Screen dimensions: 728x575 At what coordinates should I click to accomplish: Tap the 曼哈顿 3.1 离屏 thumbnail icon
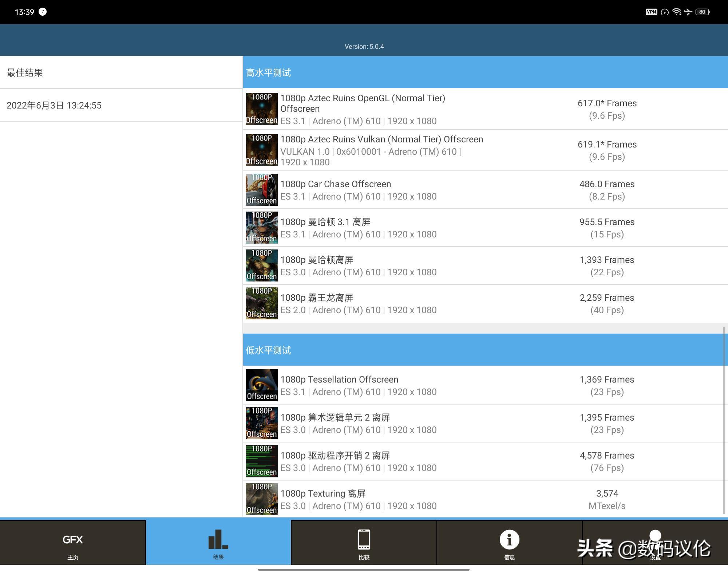(261, 228)
